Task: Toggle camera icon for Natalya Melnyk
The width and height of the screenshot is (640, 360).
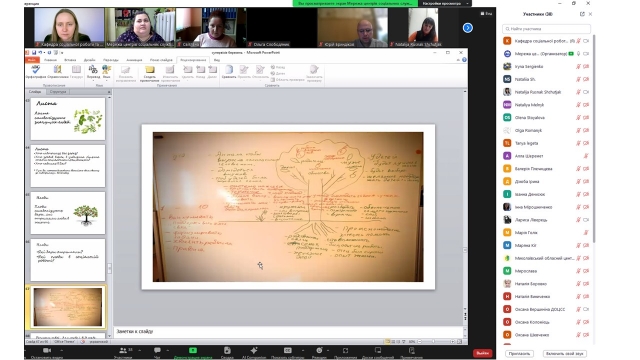Action: pos(586,105)
